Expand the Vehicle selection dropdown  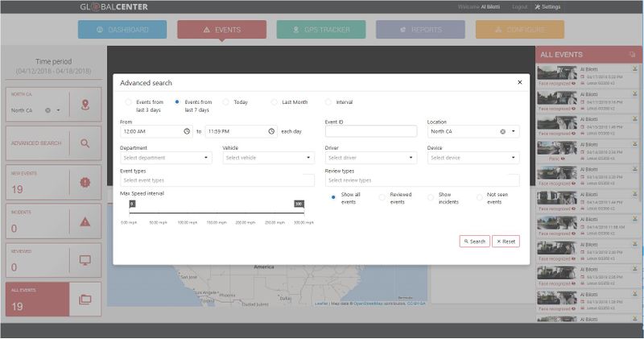click(268, 158)
